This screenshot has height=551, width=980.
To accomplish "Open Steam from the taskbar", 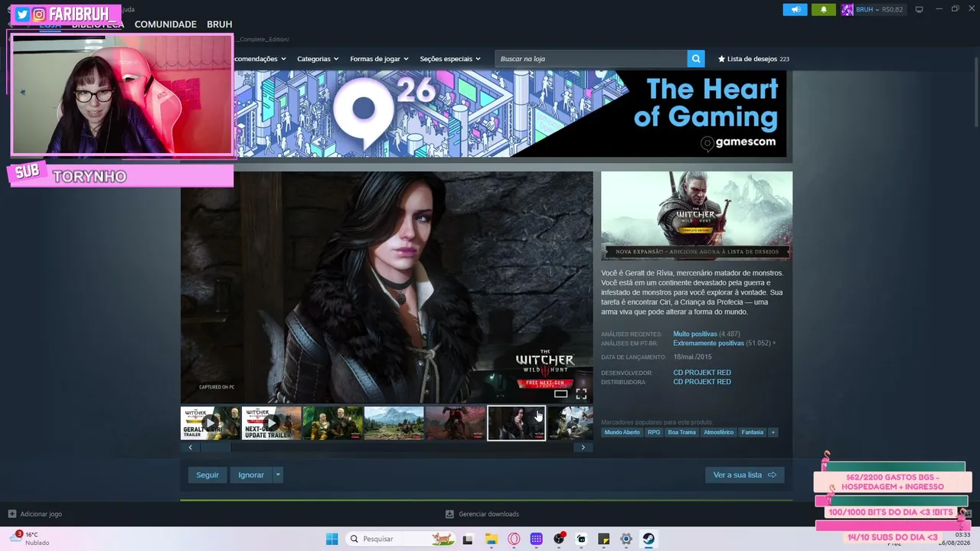I will 648,539.
